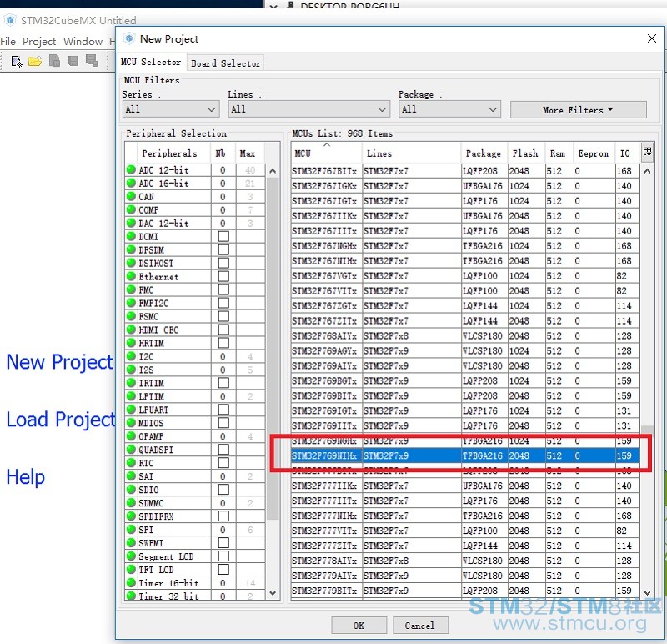Tick the DSIHOST checkbox
The height and width of the screenshot is (644, 667).
(223, 263)
